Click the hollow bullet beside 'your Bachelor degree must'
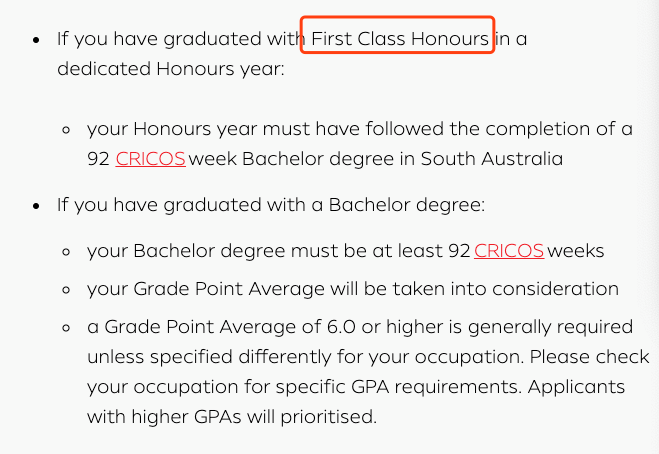Viewport: 659px width, 454px height. (x=66, y=251)
